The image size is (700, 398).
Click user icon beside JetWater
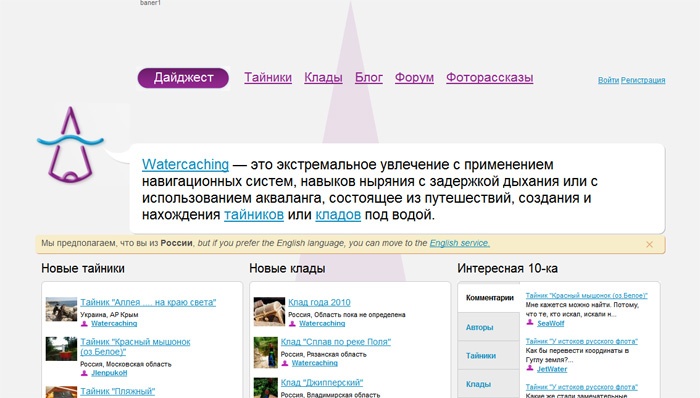click(530, 369)
